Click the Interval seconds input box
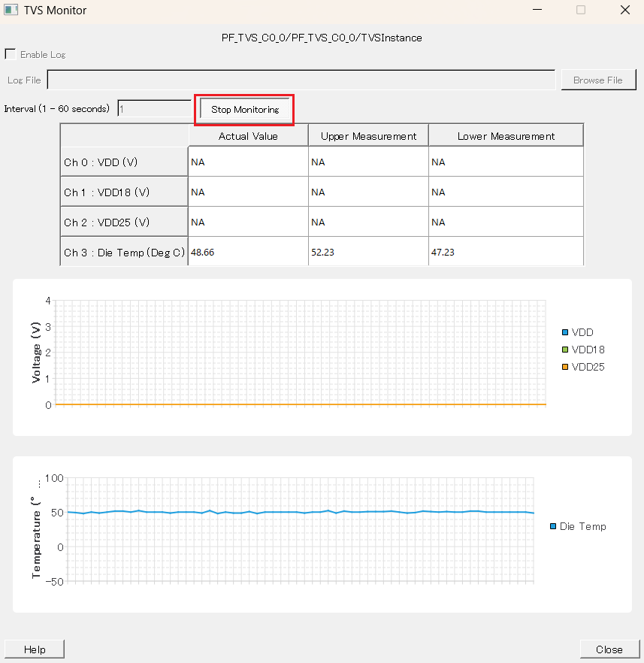The width and height of the screenshot is (644, 663). click(x=155, y=109)
